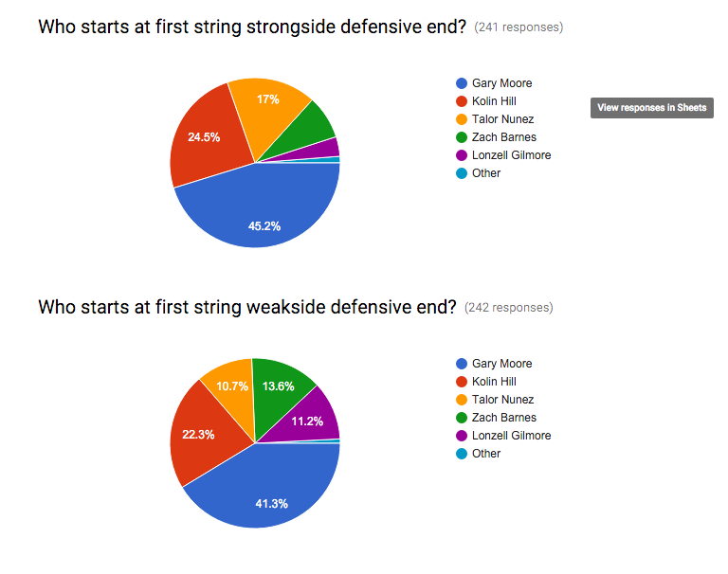Click orange Talor Nunez swatch in strongside legend
The width and height of the screenshot is (728, 574).
click(462, 119)
